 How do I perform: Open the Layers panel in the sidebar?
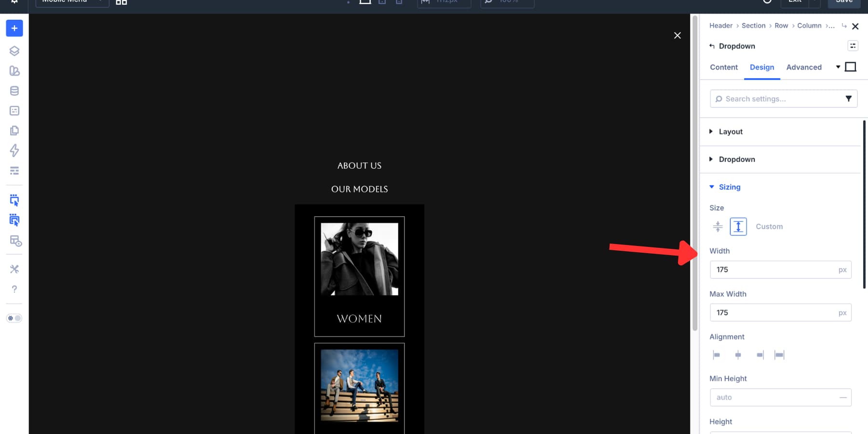click(x=14, y=51)
